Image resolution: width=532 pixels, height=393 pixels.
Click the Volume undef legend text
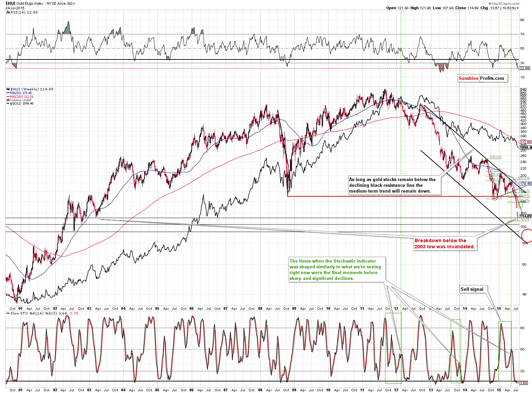[20, 100]
